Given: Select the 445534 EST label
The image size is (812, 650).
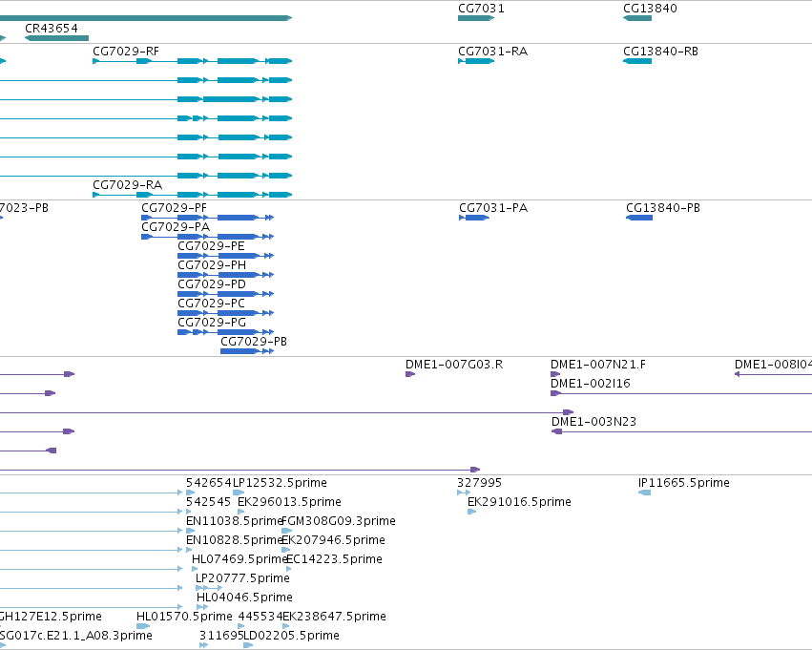Looking at the screenshot, I should (260, 617).
